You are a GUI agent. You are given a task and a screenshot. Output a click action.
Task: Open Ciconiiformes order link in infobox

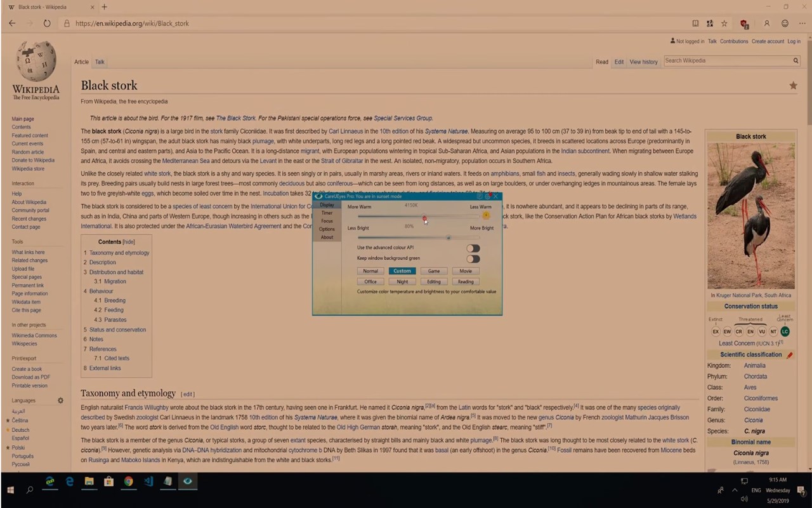click(x=761, y=399)
